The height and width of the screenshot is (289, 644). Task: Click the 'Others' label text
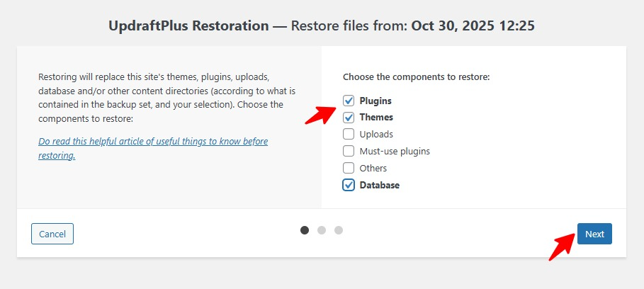(x=373, y=168)
